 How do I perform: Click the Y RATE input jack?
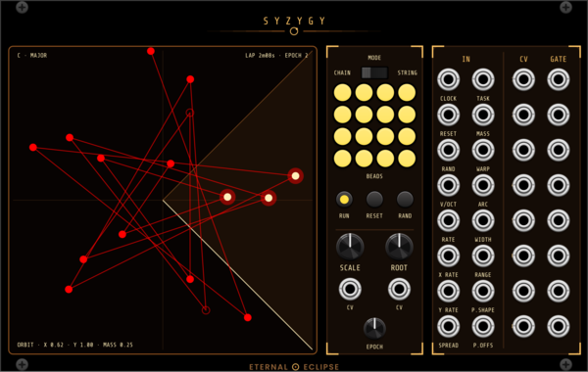tap(448, 291)
